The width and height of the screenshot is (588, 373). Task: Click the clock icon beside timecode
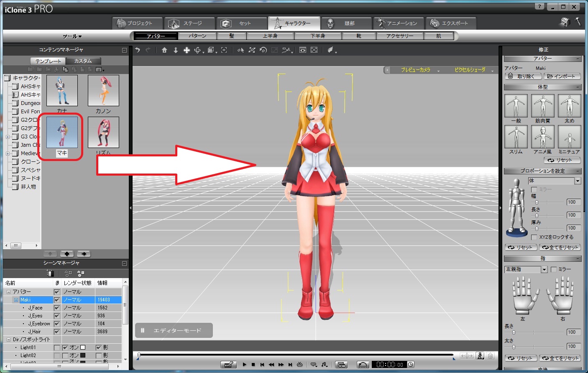411,365
